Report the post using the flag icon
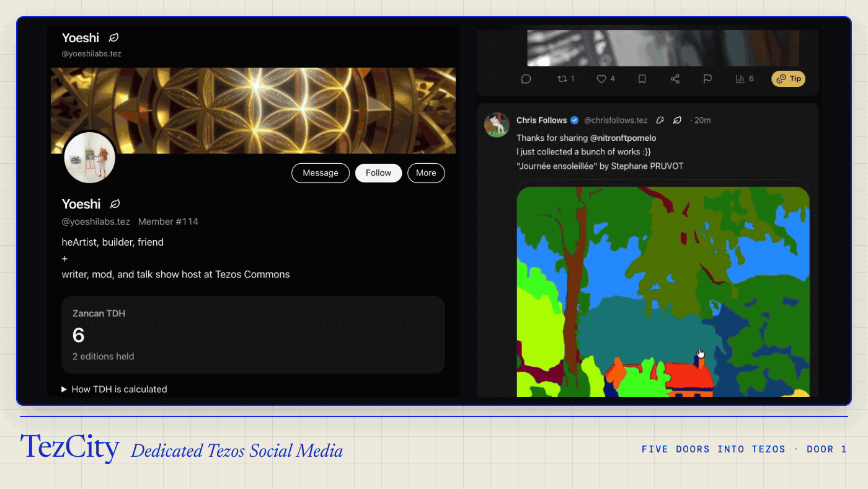The image size is (868, 489). click(707, 79)
